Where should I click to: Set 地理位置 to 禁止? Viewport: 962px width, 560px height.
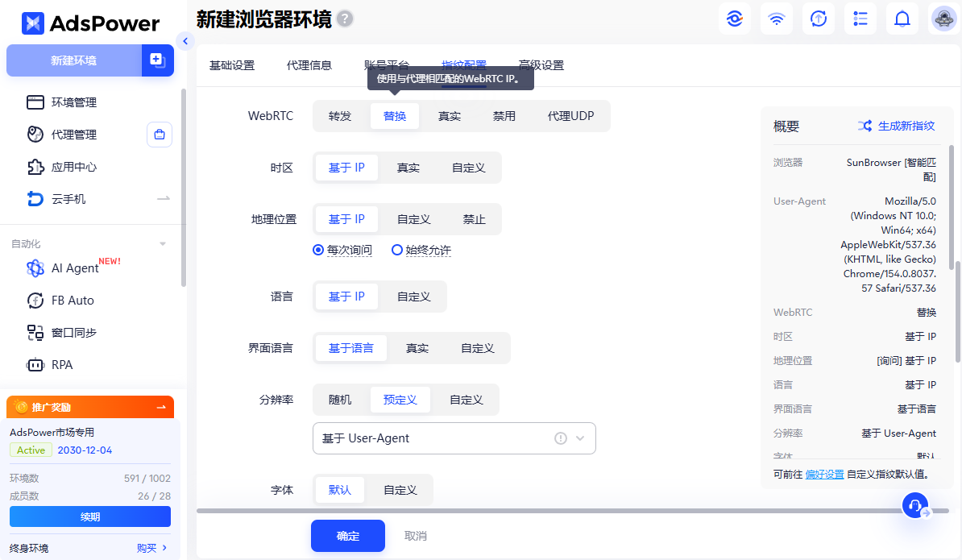click(474, 219)
